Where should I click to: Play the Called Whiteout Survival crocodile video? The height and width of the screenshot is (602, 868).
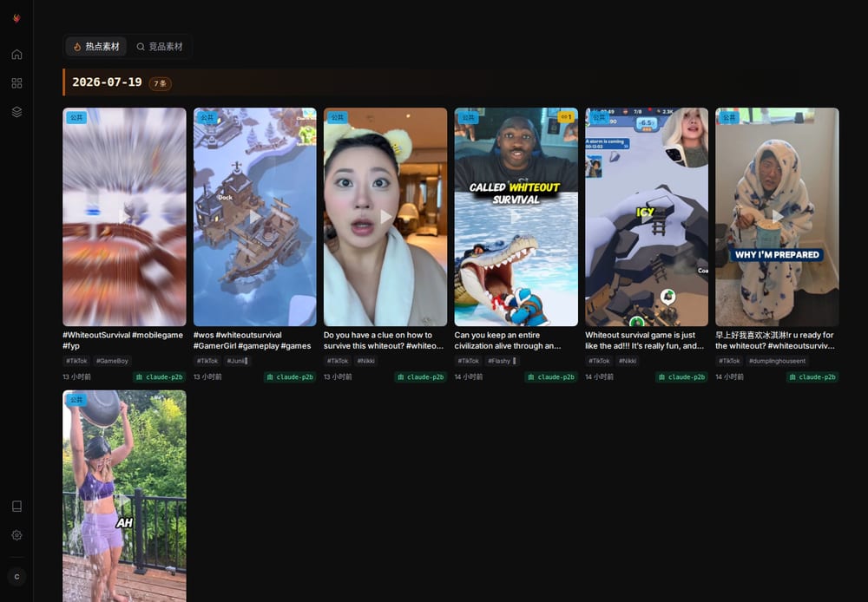pos(516,217)
